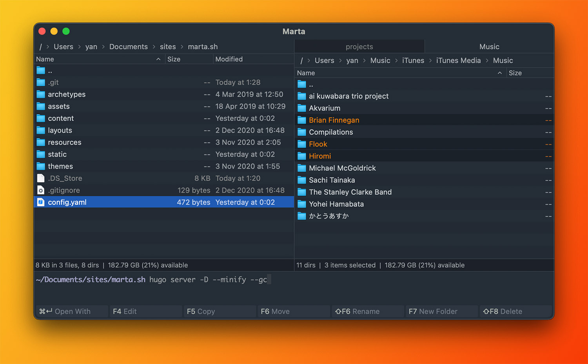Jump to iTunes Media in right breadcrumb

pyautogui.click(x=458, y=60)
